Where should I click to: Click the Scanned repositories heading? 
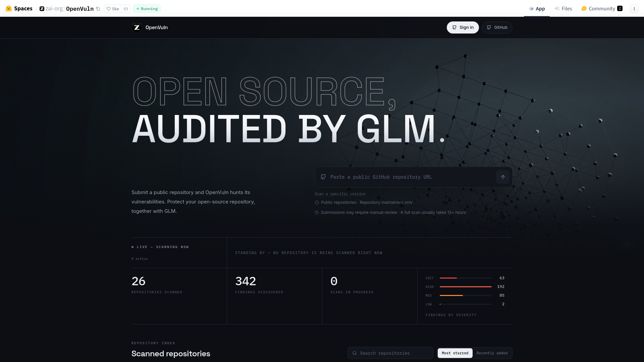click(x=171, y=354)
